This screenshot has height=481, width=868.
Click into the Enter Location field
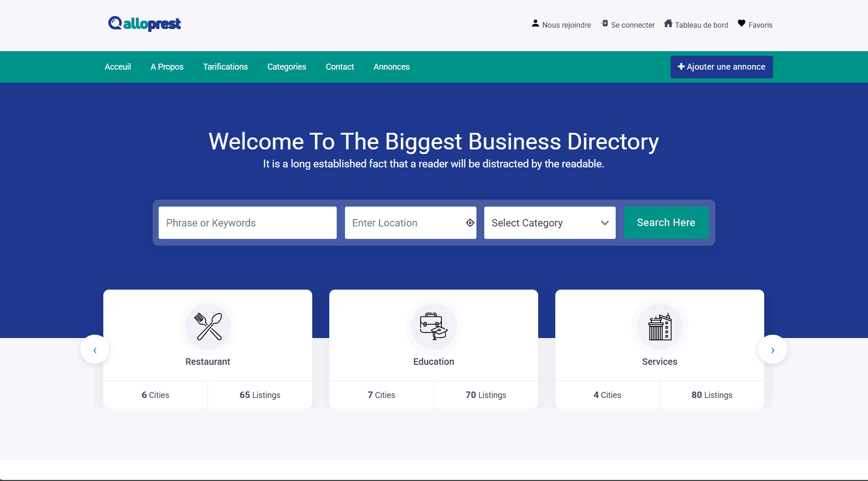404,223
